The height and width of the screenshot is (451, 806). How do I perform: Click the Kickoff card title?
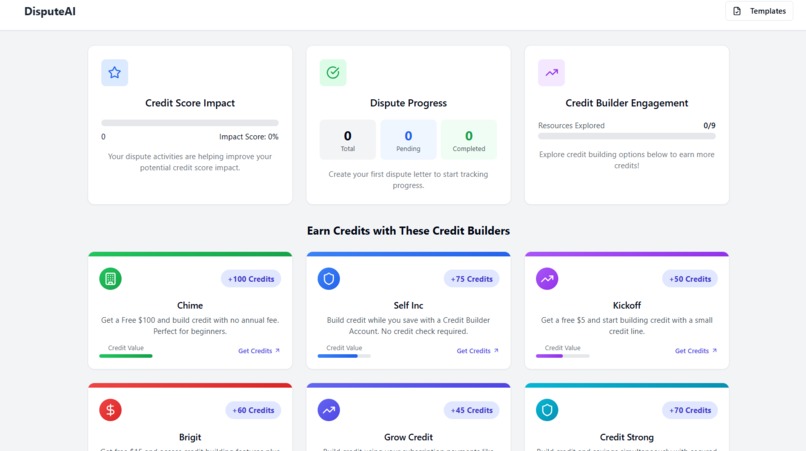click(627, 305)
